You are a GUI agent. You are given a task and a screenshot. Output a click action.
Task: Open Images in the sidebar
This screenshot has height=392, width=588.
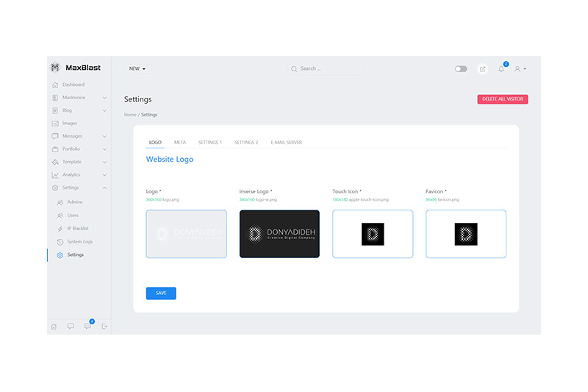[69, 124]
